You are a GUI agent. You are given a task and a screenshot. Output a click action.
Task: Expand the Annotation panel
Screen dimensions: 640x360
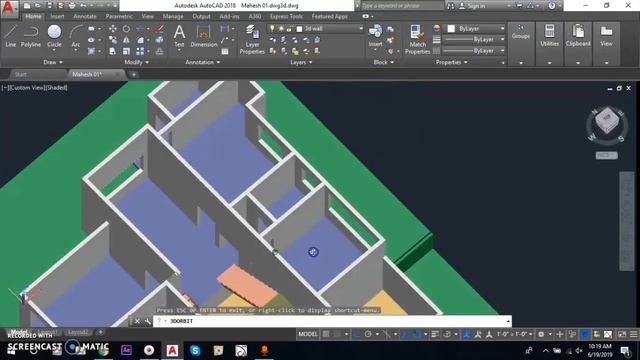[x=203, y=62]
